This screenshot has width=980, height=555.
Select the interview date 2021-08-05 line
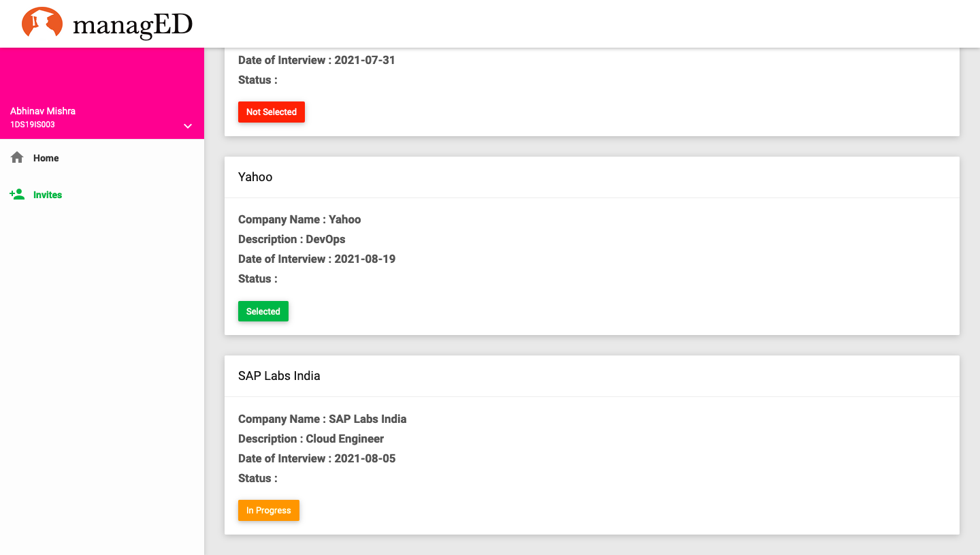pos(316,458)
